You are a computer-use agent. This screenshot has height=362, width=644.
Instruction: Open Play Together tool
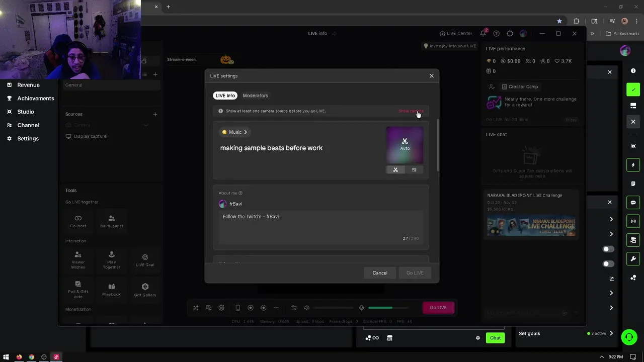[x=112, y=260]
